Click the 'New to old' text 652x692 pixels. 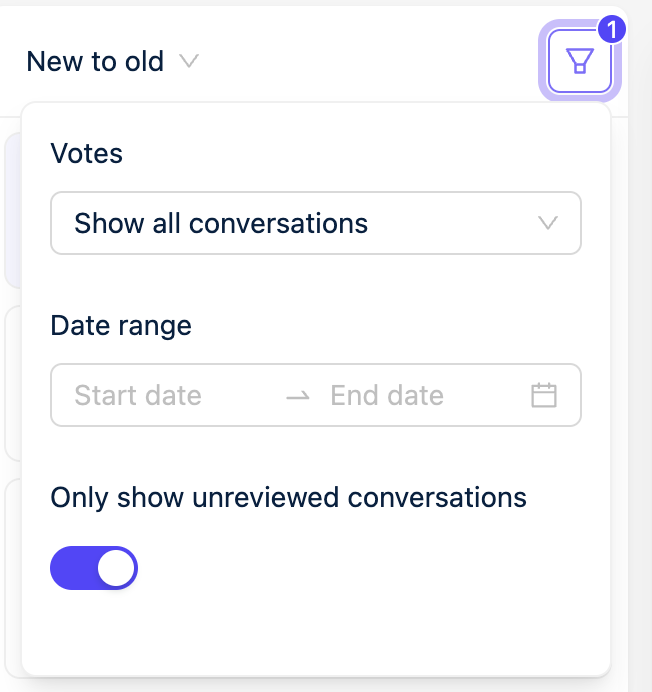coord(95,62)
